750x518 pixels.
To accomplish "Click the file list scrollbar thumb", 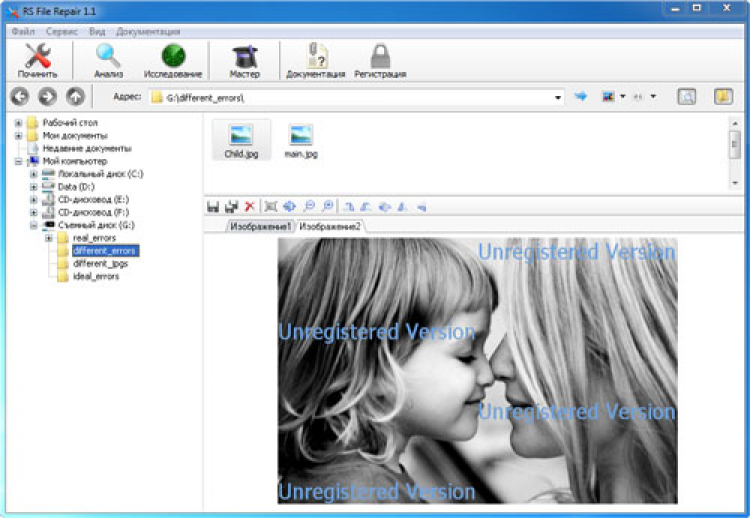I will (735, 145).
